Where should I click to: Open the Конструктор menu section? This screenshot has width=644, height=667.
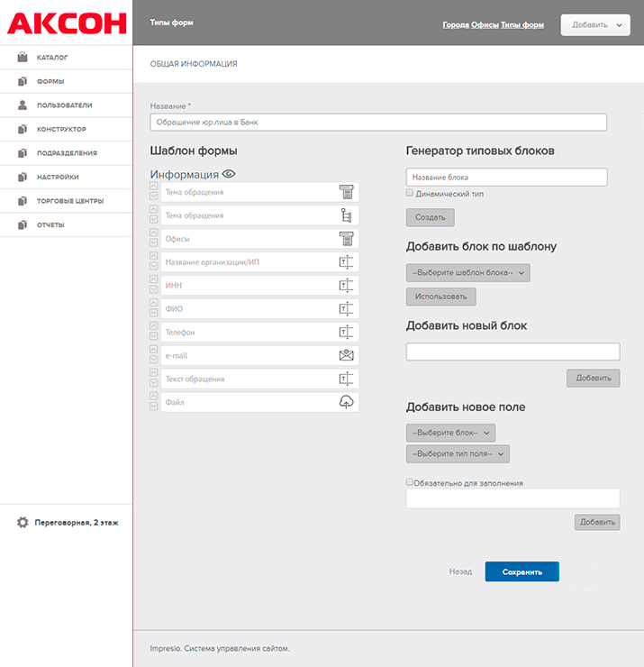click(x=61, y=129)
